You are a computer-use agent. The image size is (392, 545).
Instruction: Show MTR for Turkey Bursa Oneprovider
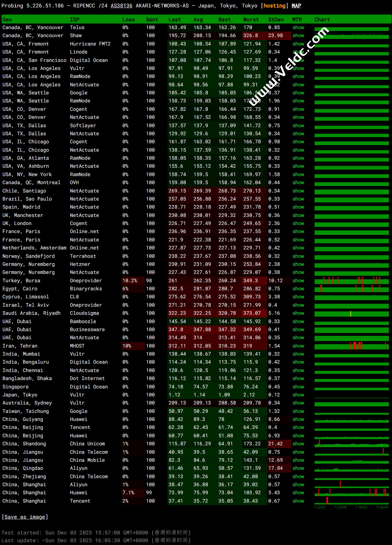298,281
